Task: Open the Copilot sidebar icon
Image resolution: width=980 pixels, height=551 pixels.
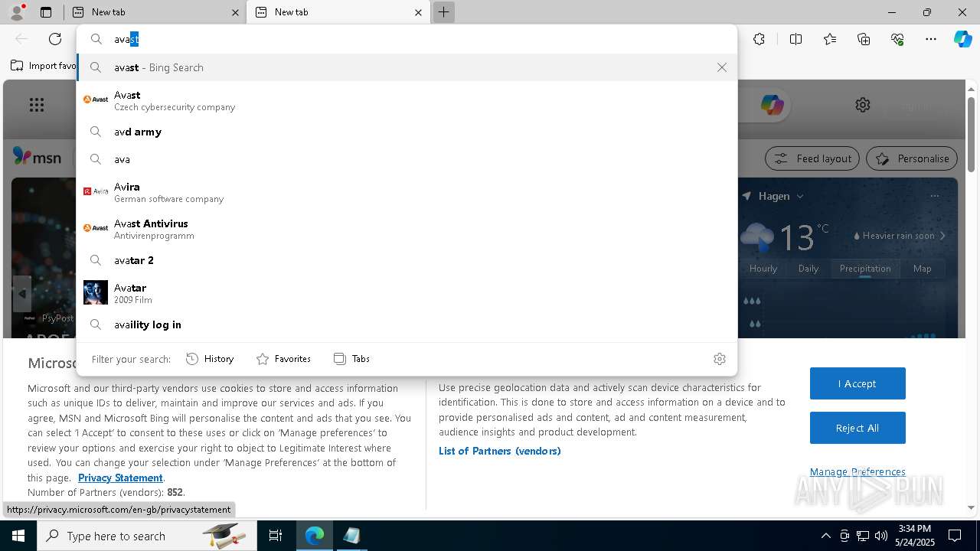Action: [x=962, y=39]
